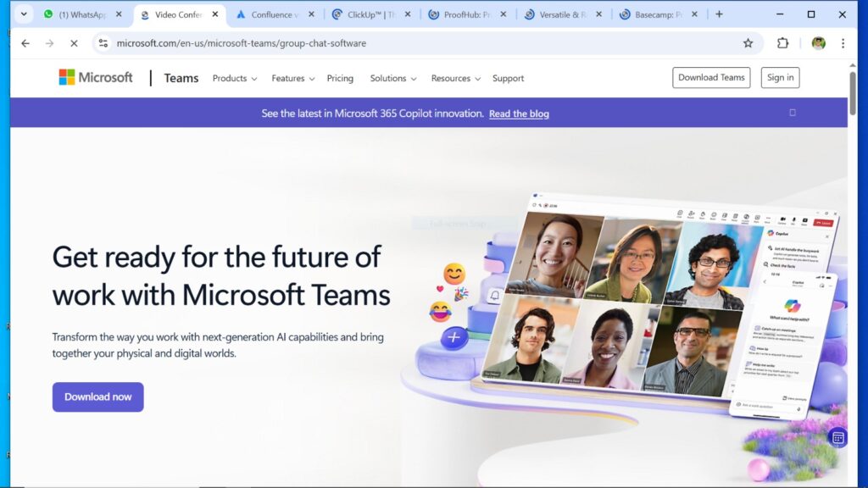Bookmark this page with the star icon

click(x=748, y=43)
